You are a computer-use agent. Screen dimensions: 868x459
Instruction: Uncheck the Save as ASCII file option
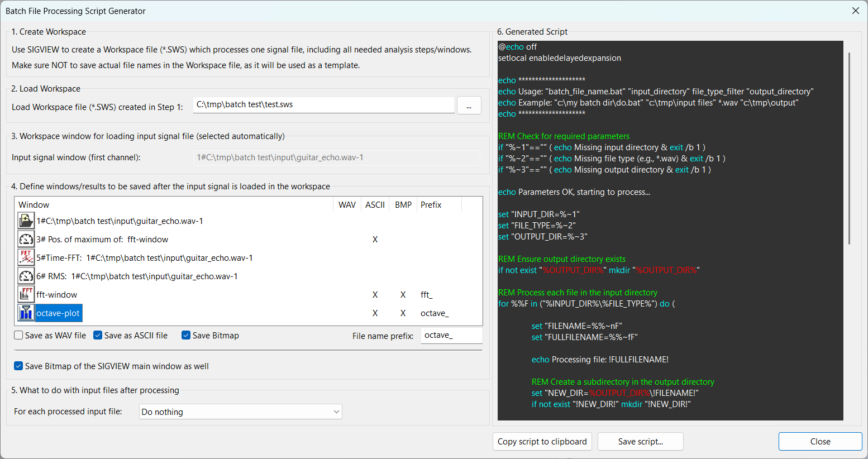[x=98, y=336]
